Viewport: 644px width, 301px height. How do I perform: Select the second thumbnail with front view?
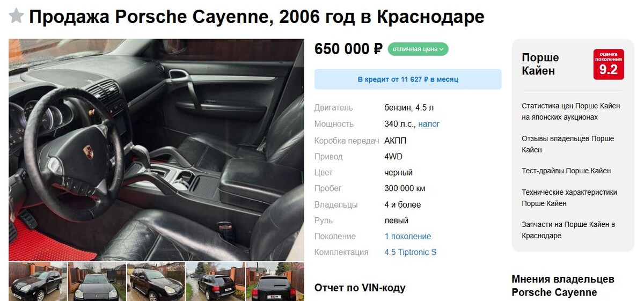tap(97, 282)
